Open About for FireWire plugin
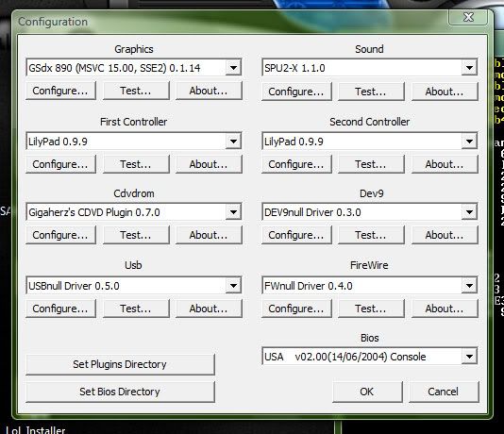Viewport: 504px width, 434px height. pos(445,309)
